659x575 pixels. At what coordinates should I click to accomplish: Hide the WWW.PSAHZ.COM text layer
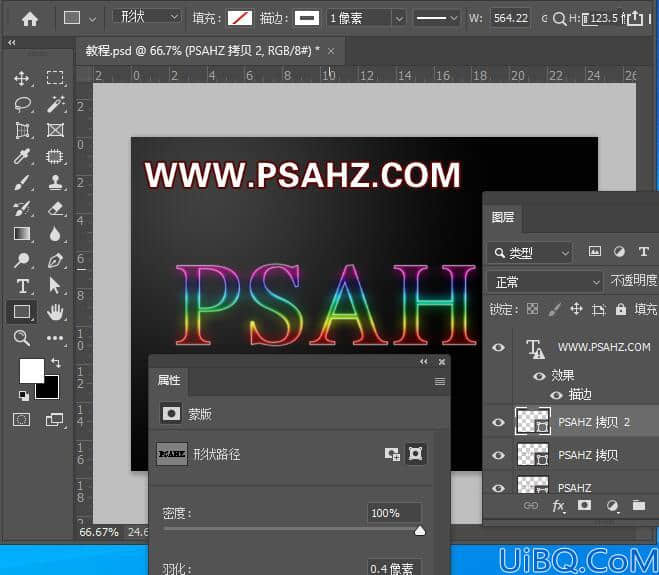pyautogui.click(x=498, y=347)
